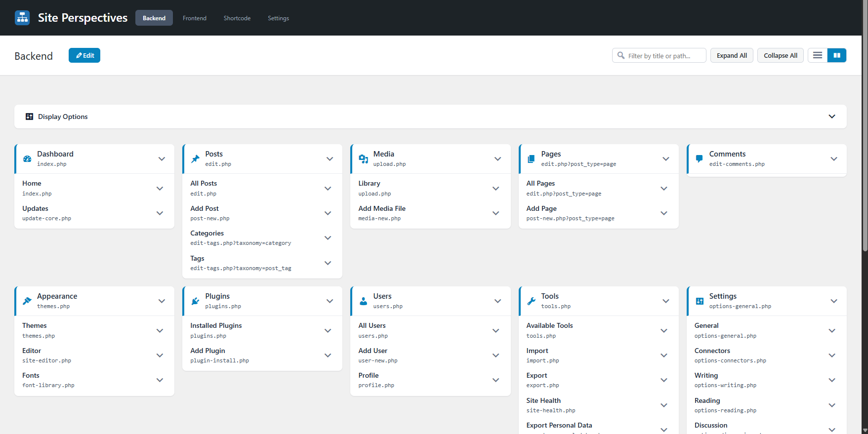The height and width of the screenshot is (434, 868).
Task: Click the Pages document icon
Action: click(531, 159)
